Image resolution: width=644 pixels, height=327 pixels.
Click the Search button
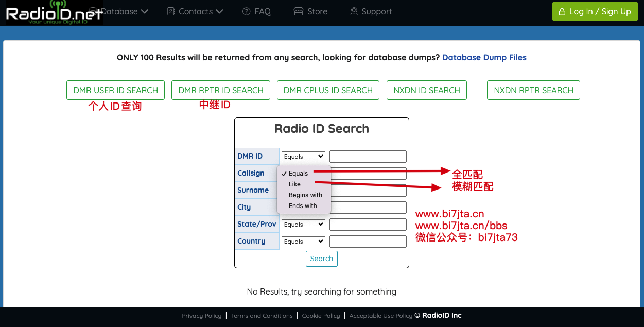tap(322, 259)
